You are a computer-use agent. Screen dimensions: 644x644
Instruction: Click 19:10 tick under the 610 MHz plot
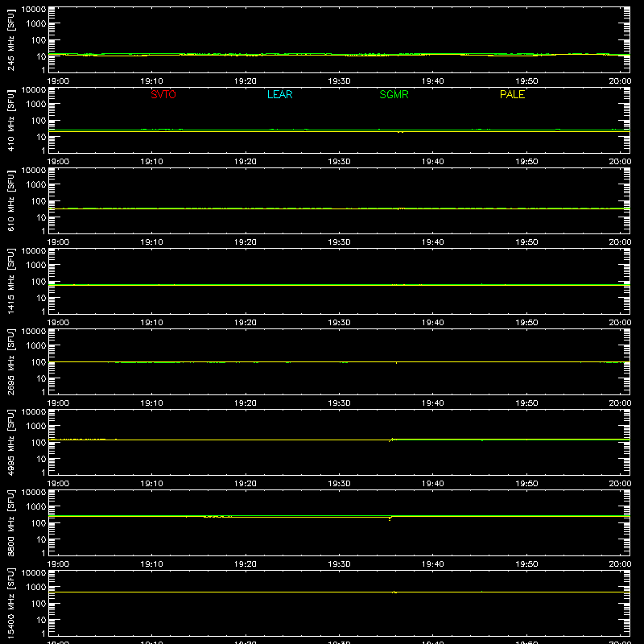coord(151,242)
